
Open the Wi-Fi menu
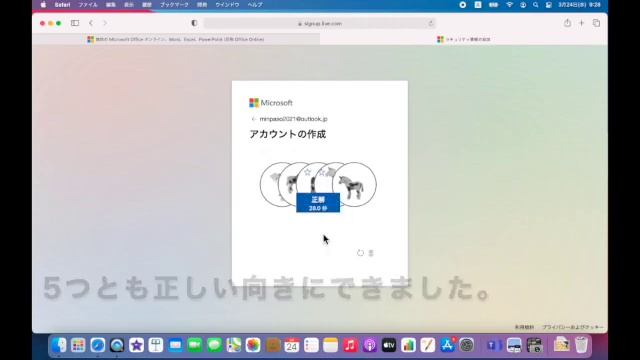click(x=509, y=5)
